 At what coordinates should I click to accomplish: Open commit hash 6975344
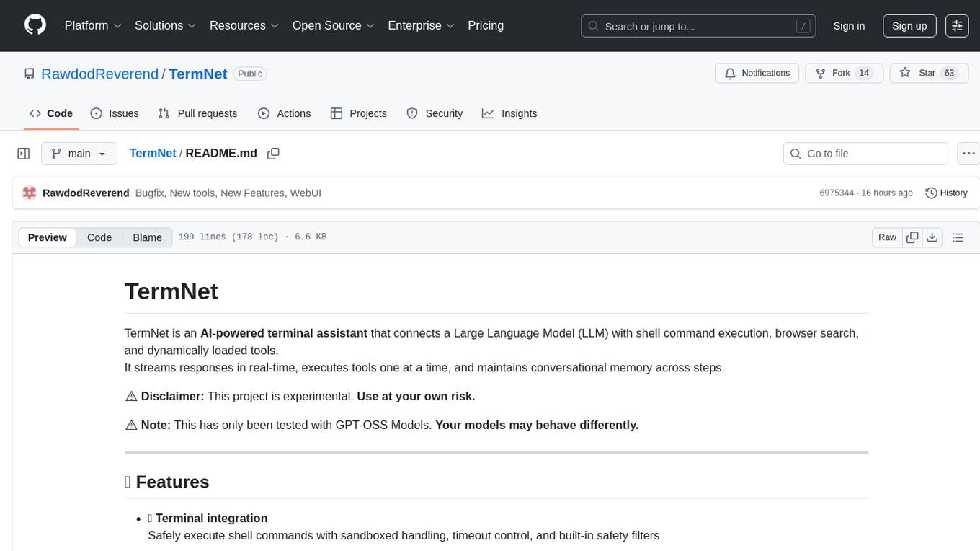point(837,193)
